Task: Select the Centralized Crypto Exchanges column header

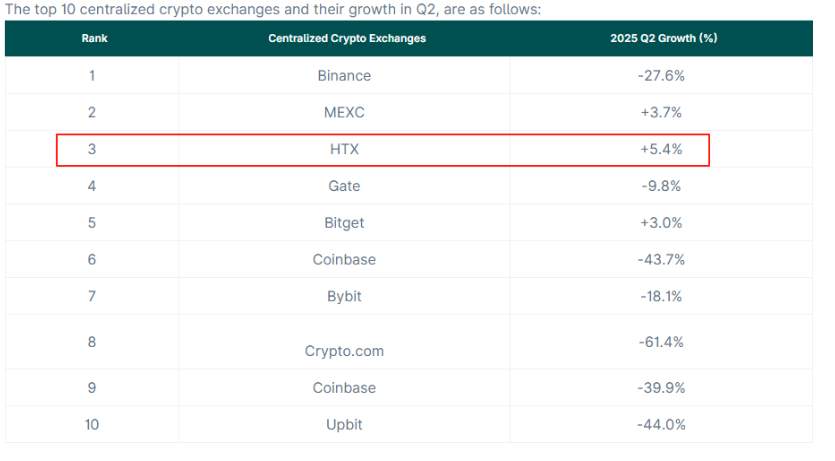Action: (347, 38)
